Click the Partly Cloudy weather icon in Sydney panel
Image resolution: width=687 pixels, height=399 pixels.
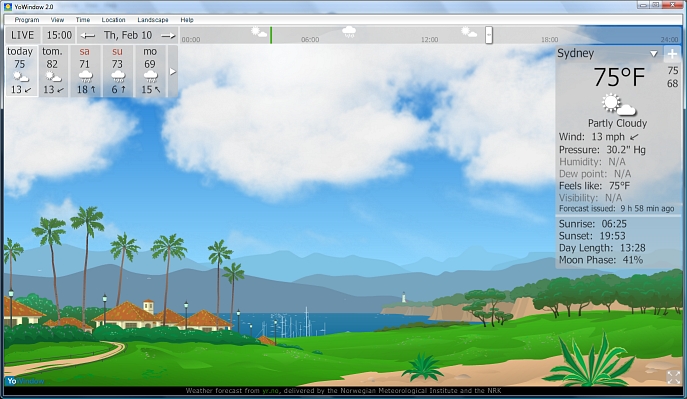coord(618,104)
